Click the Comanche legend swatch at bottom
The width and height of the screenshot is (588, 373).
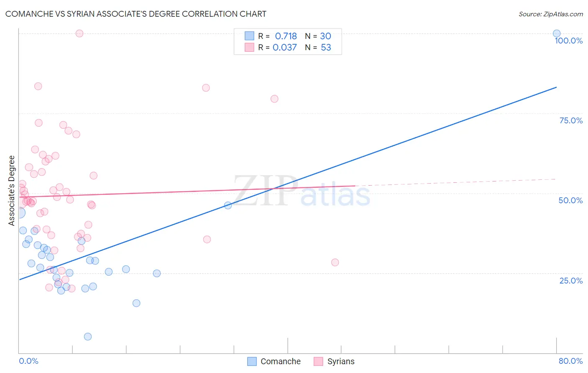click(x=252, y=361)
